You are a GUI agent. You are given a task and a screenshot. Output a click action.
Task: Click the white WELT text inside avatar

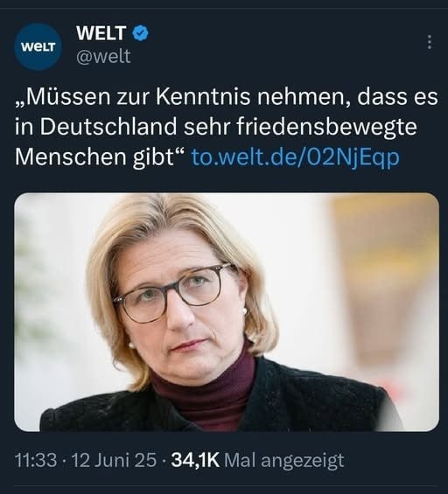click(x=38, y=47)
